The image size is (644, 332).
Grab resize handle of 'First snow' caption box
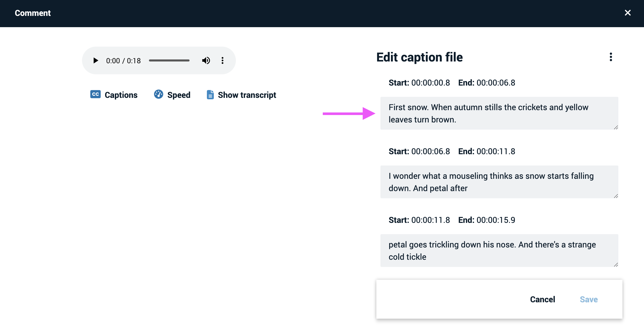point(616,127)
